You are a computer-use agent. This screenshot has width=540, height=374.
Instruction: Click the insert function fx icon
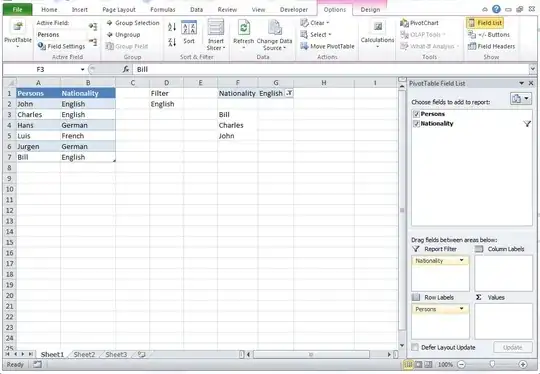pos(126,69)
